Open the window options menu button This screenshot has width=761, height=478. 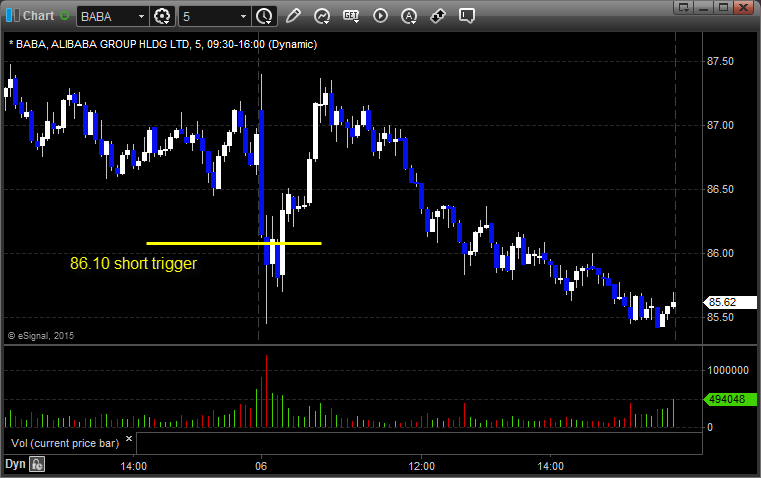click(x=684, y=7)
